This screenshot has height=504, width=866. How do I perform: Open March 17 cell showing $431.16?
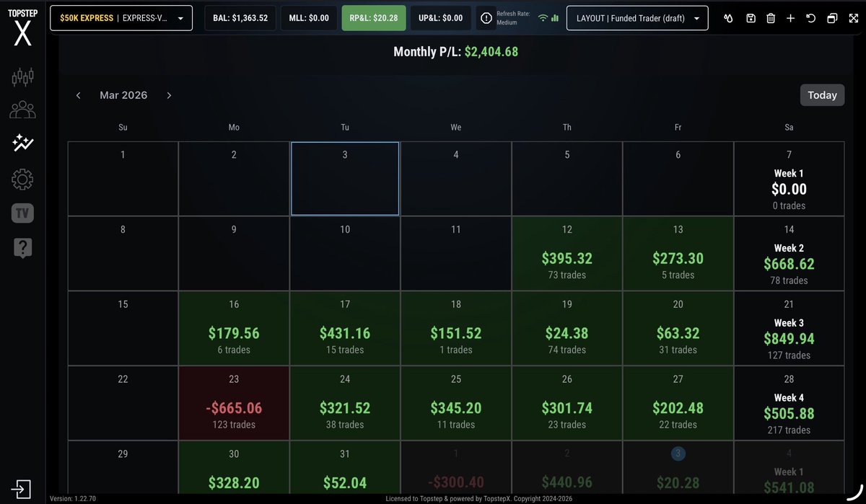pos(345,329)
